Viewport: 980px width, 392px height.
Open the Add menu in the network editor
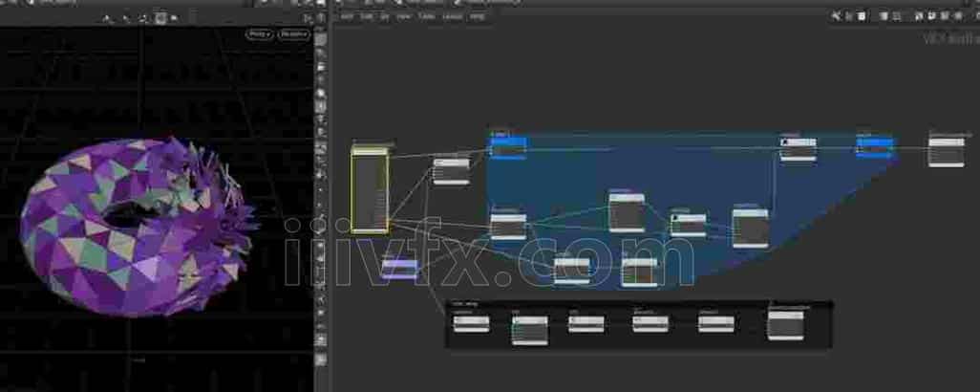pyautogui.click(x=347, y=16)
